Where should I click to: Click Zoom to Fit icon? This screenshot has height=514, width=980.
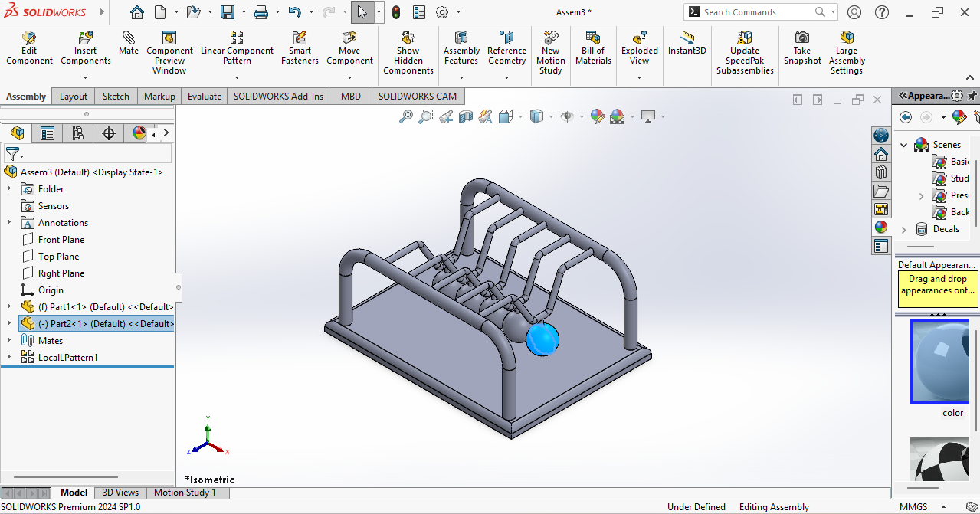[406, 116]
